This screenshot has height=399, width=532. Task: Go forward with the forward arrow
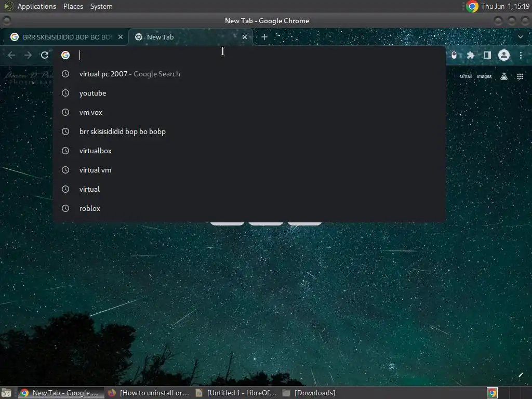[28, 55]
